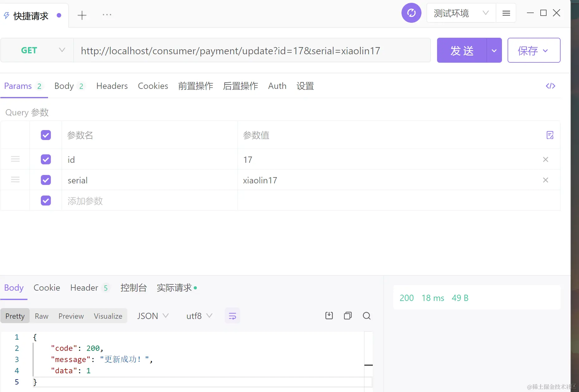Delete the id parameter row
Viewport: 579px width, 392px height.
[545, 159]
